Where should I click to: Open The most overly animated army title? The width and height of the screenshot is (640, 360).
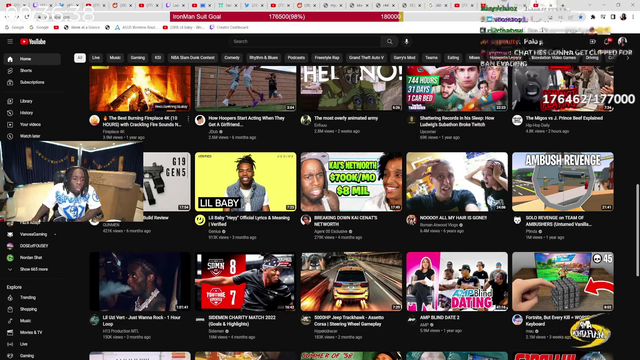(346, 118)
